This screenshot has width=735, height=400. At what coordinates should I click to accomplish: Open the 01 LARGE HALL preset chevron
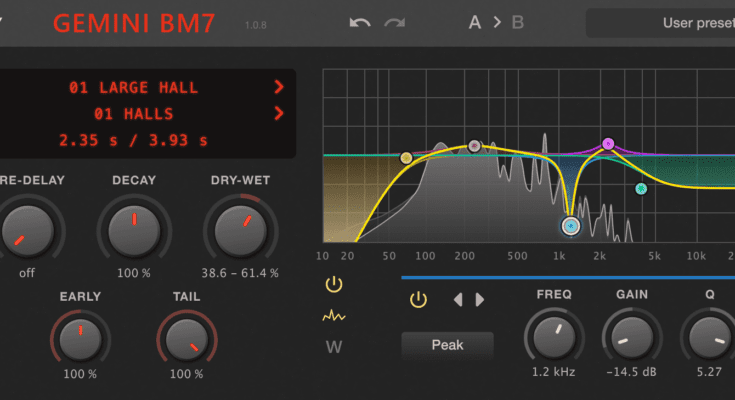click(x=279, y=88)
